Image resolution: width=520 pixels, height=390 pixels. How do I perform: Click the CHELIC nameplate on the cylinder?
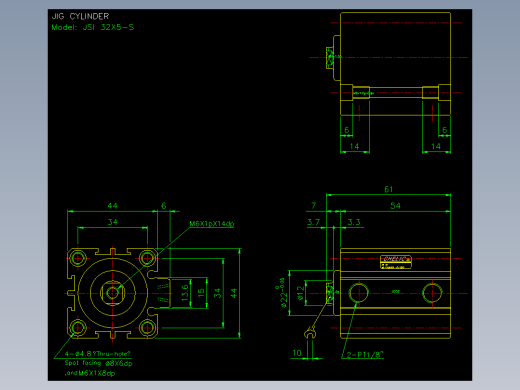[396, 262]
